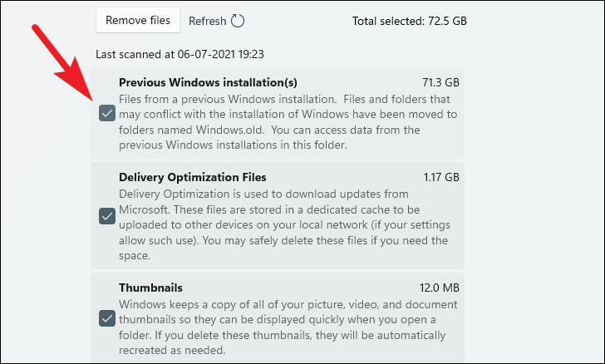Image resolution: width=605 pixels, height=364 pixels.
Task: Click the Refresh text label
Action: click(207, 21)
